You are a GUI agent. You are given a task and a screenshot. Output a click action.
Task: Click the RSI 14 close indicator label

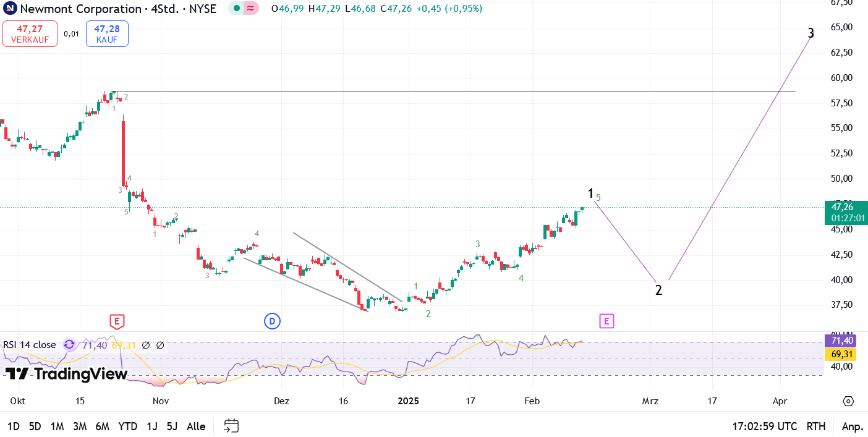[30, 345]
